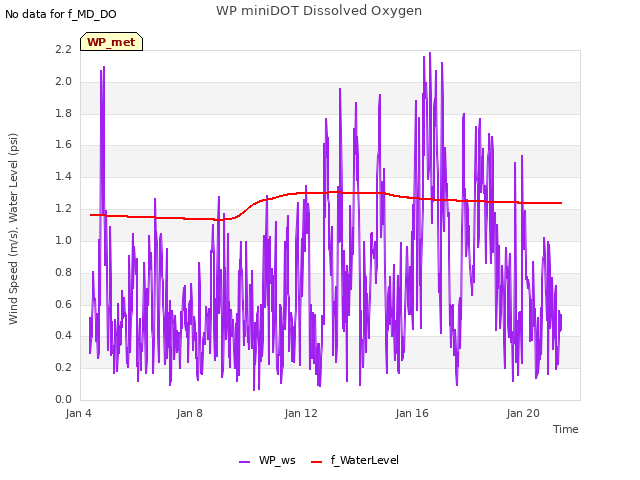This screenshot has width=640, height=480.
Task: Click the 0.4 y-axis tick label
Action: coord(63,336)
